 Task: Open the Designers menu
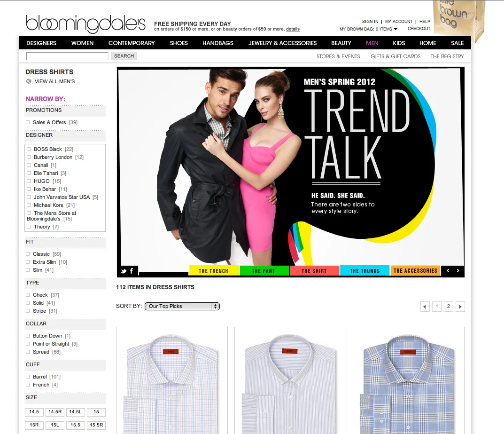[x=41, y=43]
